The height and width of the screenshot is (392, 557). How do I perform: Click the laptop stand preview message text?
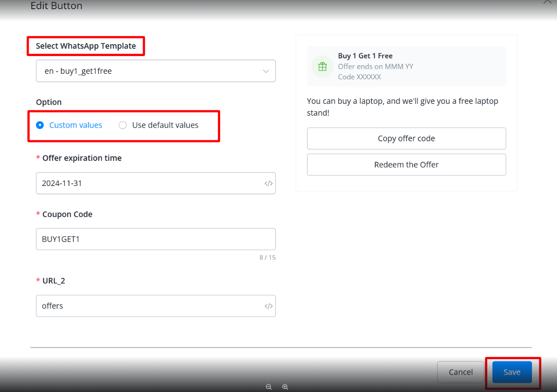coord(402,107)
